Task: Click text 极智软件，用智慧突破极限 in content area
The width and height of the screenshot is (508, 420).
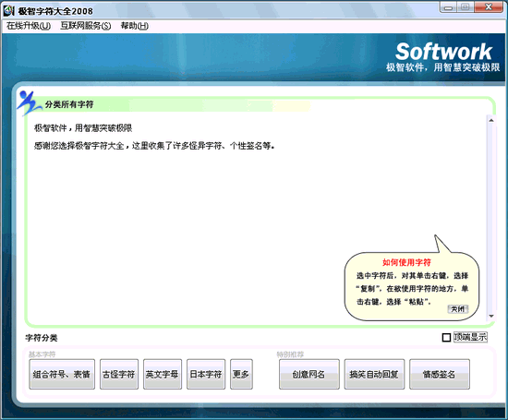Action: pos(83,128)
